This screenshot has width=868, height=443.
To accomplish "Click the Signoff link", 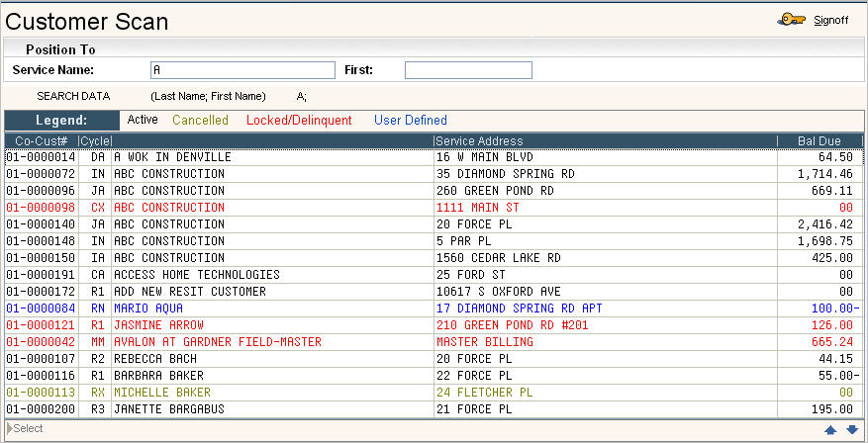I will pyautogui.click(x=831, y=21).
